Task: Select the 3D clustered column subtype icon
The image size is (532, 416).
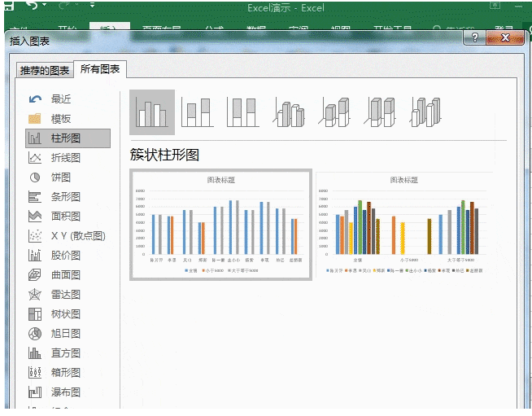Action: (288, 112)
